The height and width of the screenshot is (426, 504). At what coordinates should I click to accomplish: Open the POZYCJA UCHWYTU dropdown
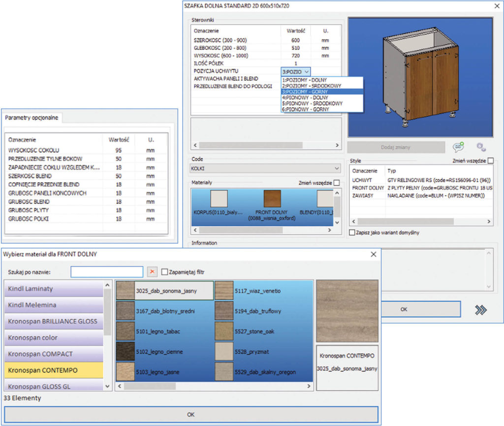pyautogui.click(x=296, y=72)
